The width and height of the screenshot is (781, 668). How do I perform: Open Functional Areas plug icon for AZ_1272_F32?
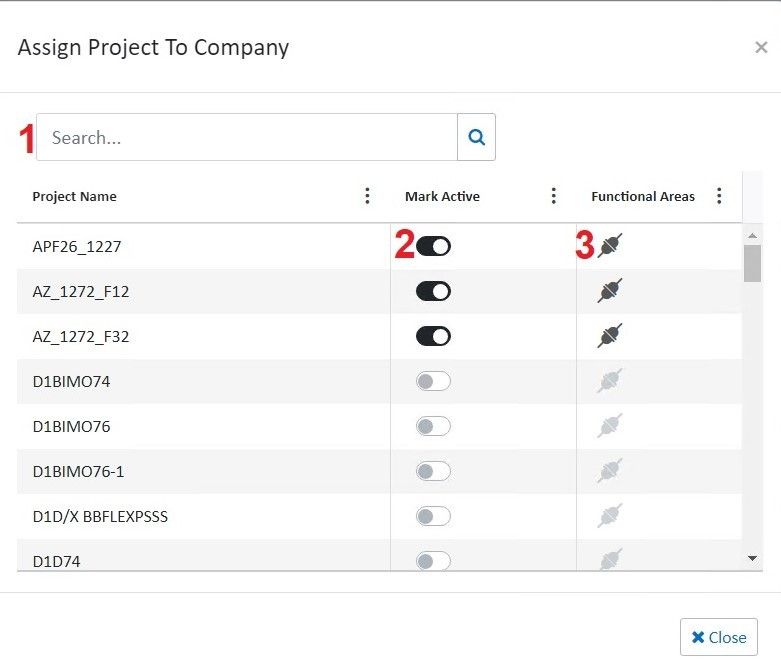pyautogui.click(x=610, y=336)
